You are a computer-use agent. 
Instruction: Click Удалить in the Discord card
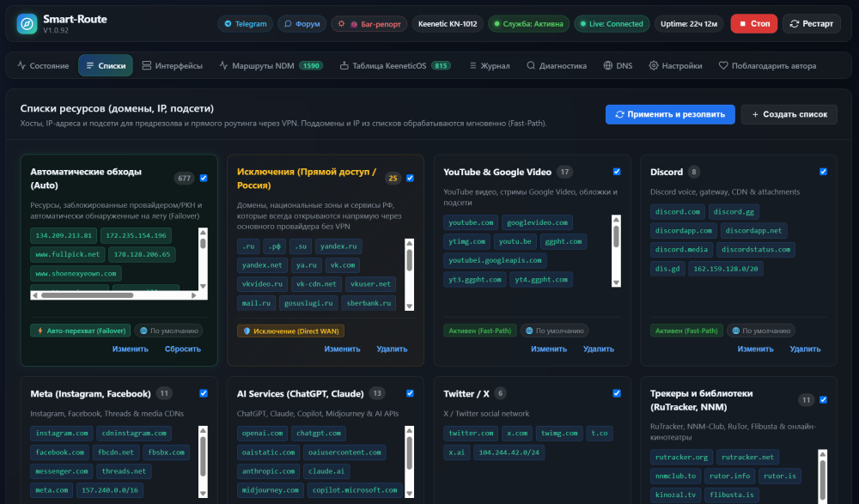point(805,349)
